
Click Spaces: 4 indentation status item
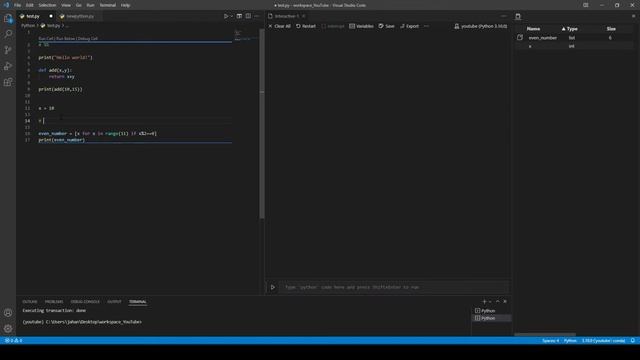(x=551, y=340)
